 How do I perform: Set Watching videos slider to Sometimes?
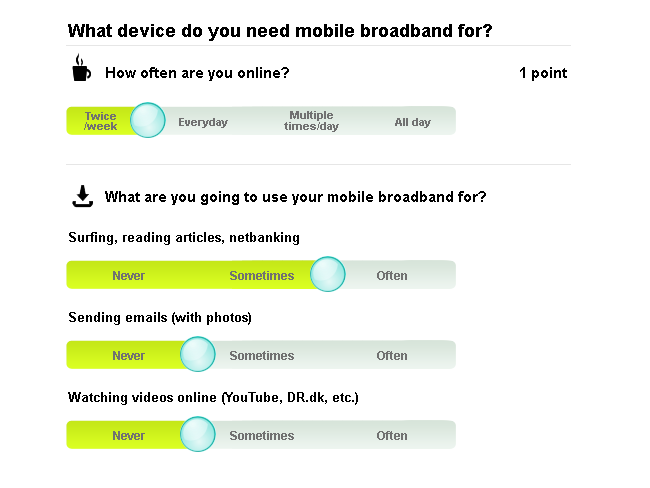tap(261, 435)
